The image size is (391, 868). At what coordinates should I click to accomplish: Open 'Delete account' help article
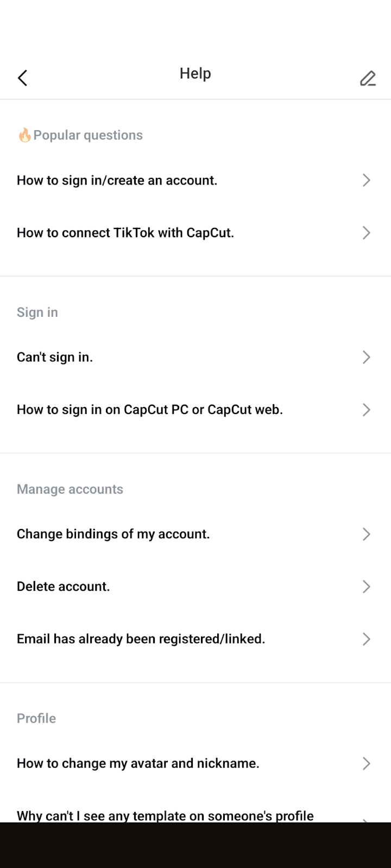click(63, 586)
